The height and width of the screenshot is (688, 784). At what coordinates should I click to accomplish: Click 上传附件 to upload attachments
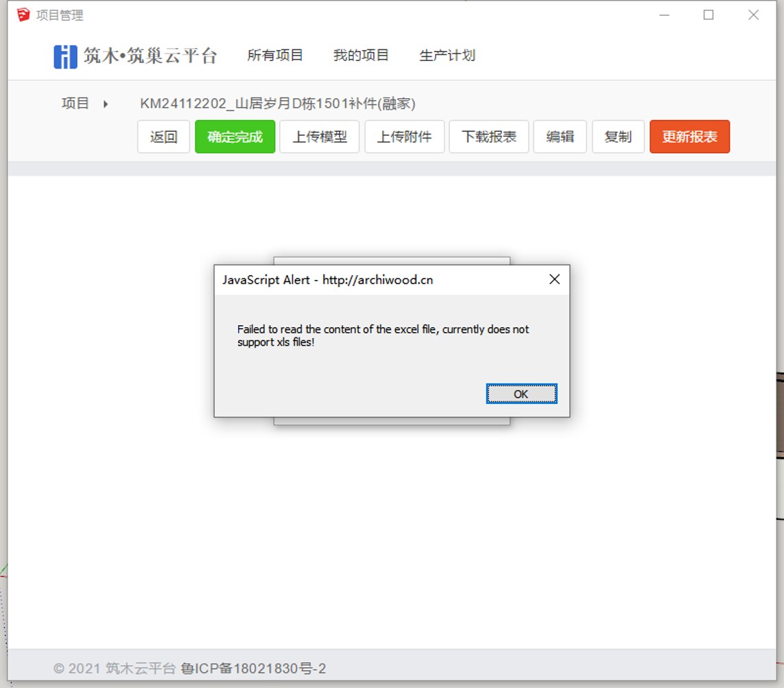coord(405,137)
